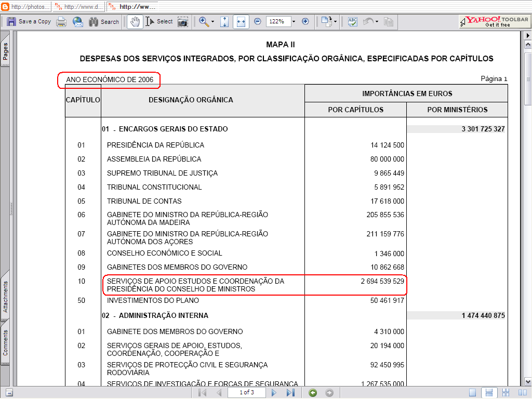The width and height of the screenshot is (532, 399).
Task: Activate the Snapshot camera tool
Action: click(182, 22)
